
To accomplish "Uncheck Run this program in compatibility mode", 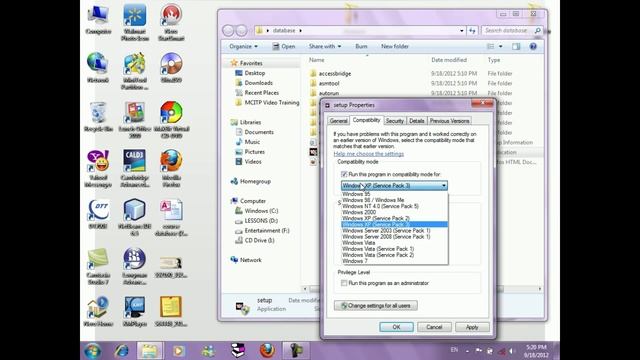I will point(344,174).
